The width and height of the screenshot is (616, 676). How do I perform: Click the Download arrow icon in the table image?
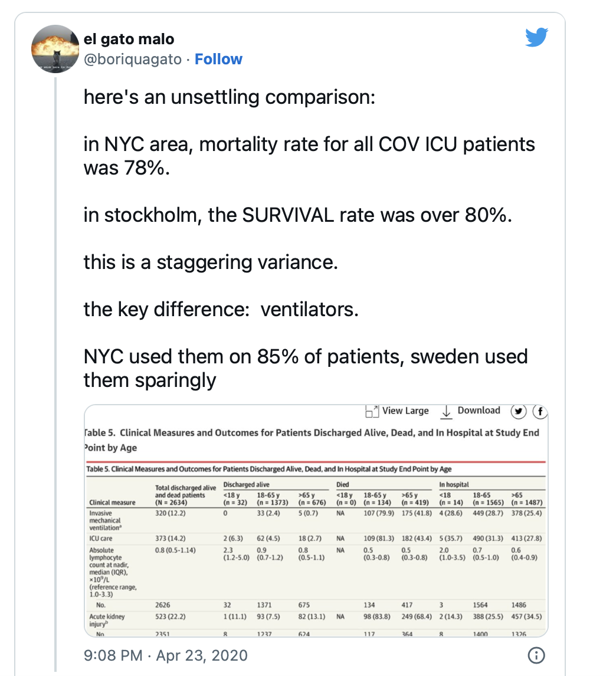click(446, 412)
